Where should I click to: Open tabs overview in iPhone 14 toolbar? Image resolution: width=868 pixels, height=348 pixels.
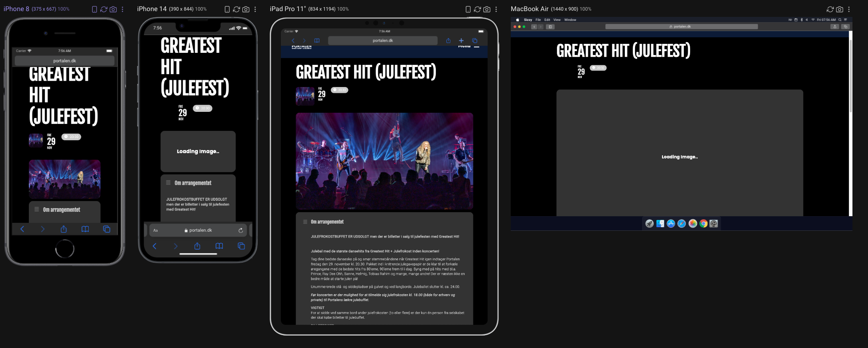pos(241,246)
